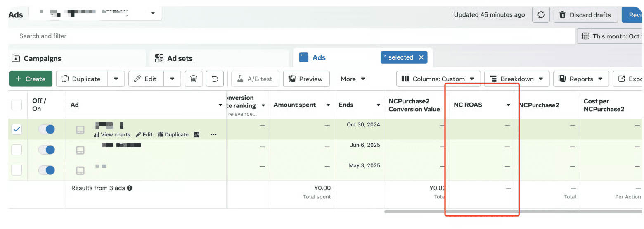Click the Export button
The width and height of the screenshot is (644, 229).
click(x=628, y=79)
